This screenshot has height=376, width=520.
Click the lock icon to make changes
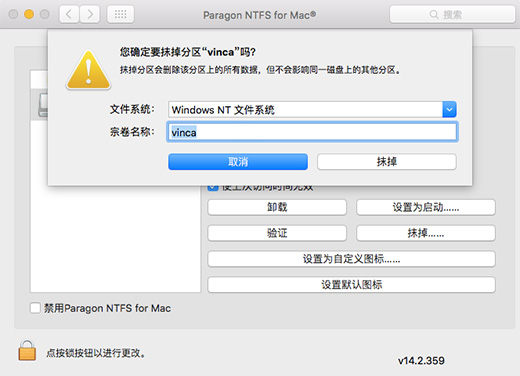27,350
